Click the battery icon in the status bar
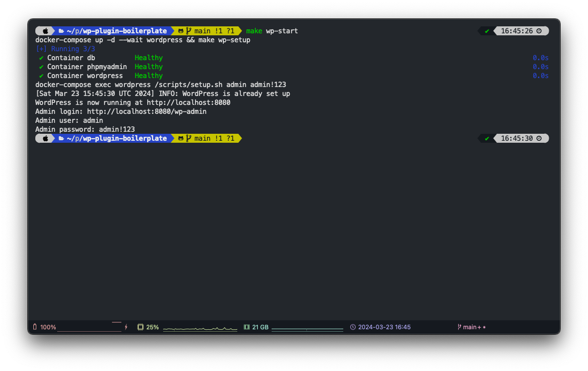 pos(35,327)
